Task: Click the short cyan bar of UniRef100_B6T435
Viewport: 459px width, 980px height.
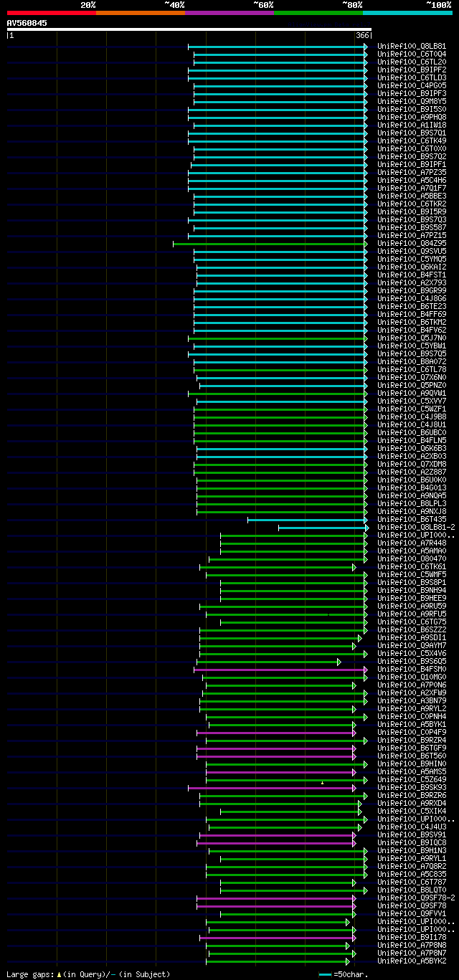Action: point(308,520)
